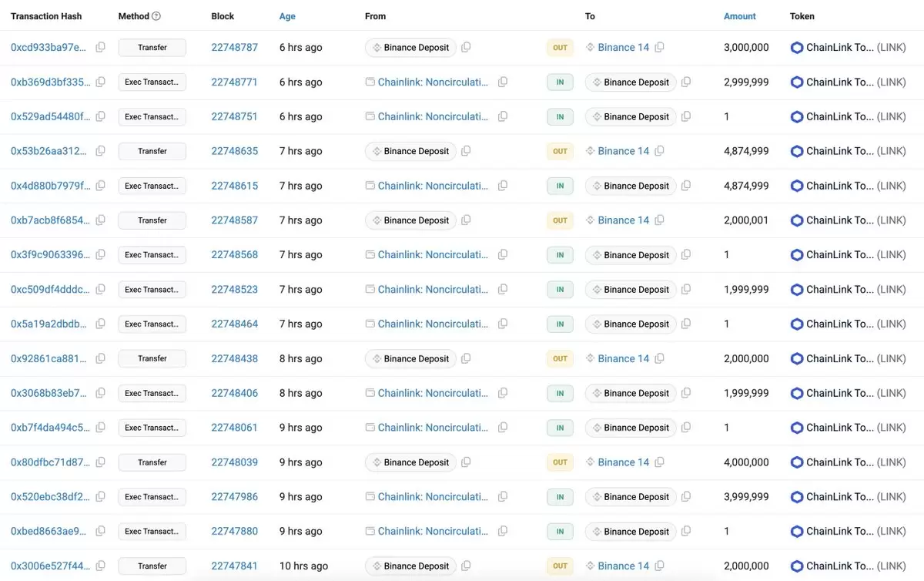Image resolution: width=924 pixels, height=581 pixels.
Task: Click OUT label in block 22748787 row
Action: point(560,48)
